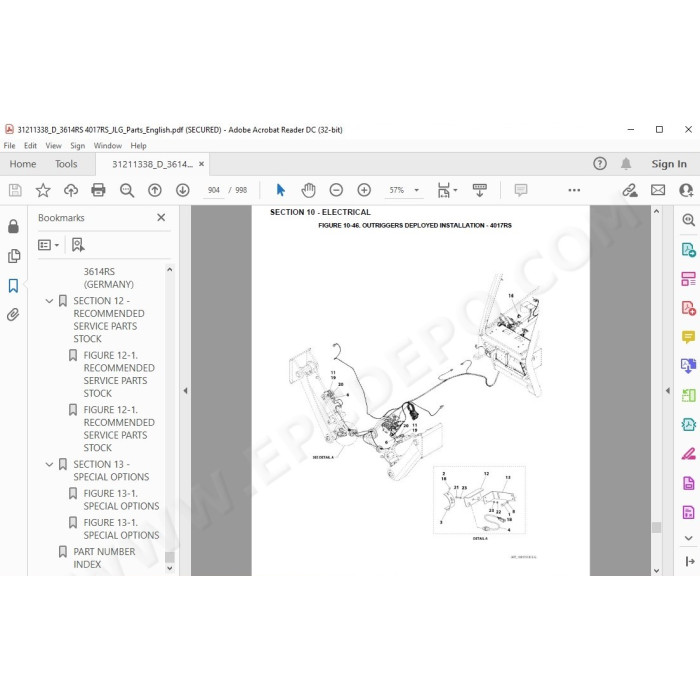Click the Save file icon
700x700 pixels.
[15, 190]
